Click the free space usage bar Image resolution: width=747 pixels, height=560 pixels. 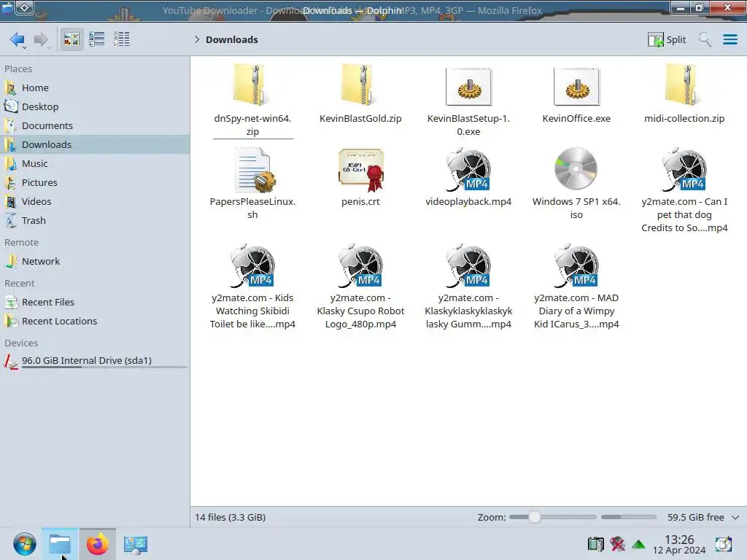pyautogui.click(x=628, y=517)
